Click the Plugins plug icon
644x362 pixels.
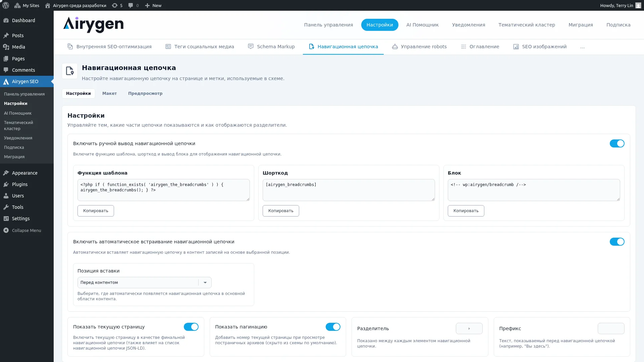tap(6, 184)
